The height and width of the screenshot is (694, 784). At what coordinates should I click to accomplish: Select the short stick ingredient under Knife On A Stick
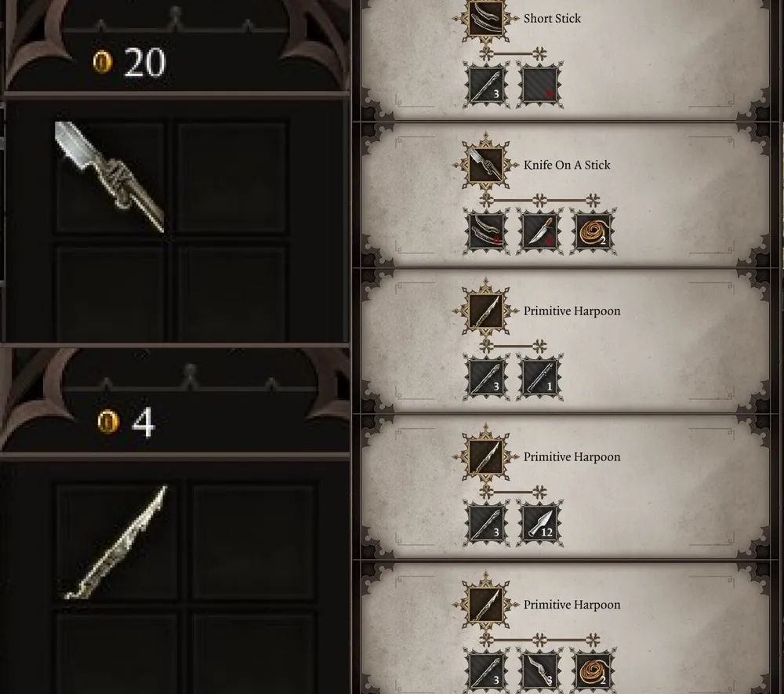tap(486, 231)
